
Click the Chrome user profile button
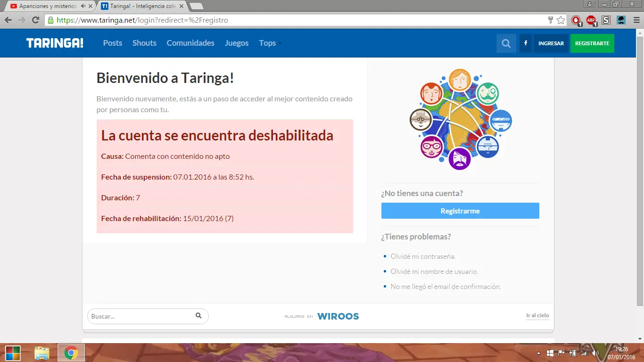(x=590, y=4)
